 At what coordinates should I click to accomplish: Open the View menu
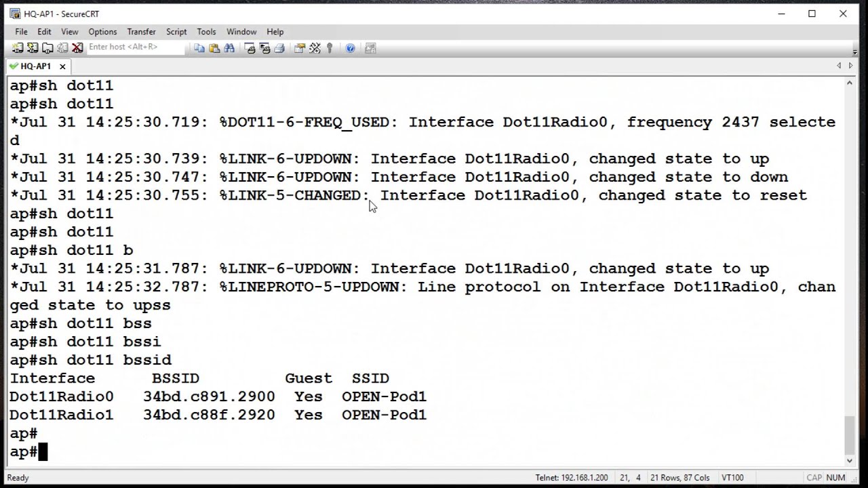click(70, 32)
